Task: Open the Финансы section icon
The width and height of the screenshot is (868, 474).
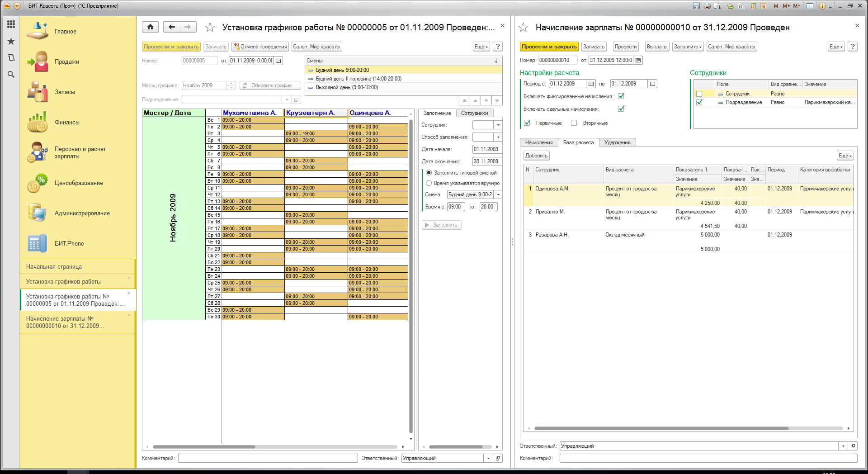Action: 38,123
